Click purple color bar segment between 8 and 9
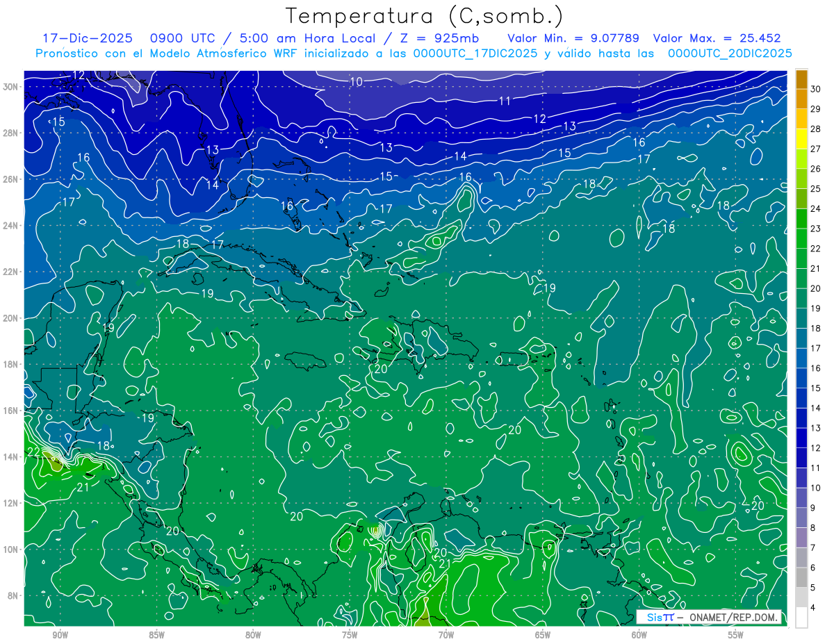The width and height of the screenshot is (834, 644). 801,518
